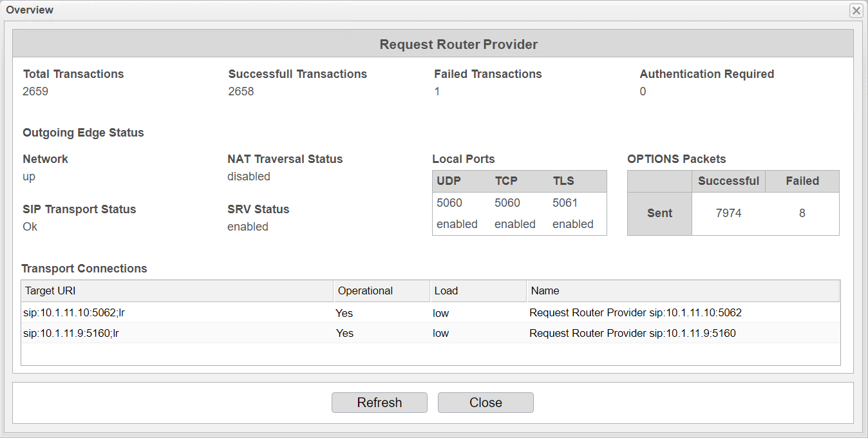Click the low load link for 10.1.11.9
Screen dimensions: 868x438
pos(440,333)
